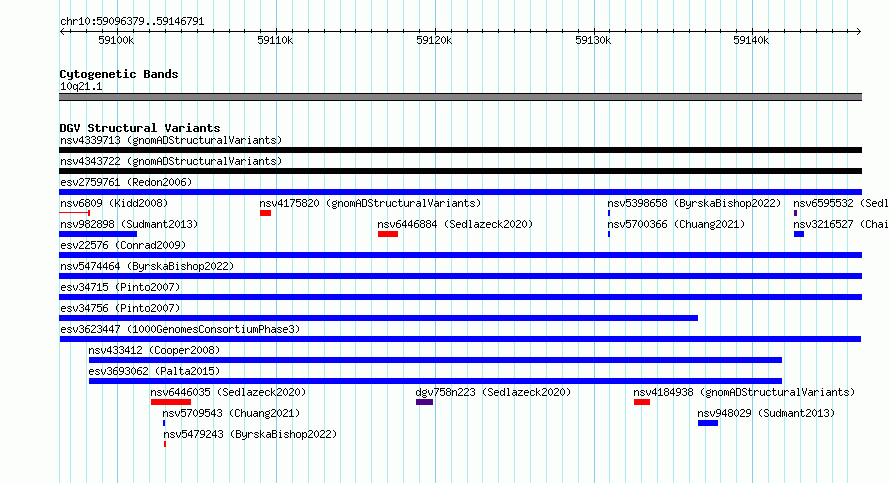Open nsv6446035 (Sedlazeck2020) label
The height and width of the screenshot is (483, 890).
click(228, 392)
